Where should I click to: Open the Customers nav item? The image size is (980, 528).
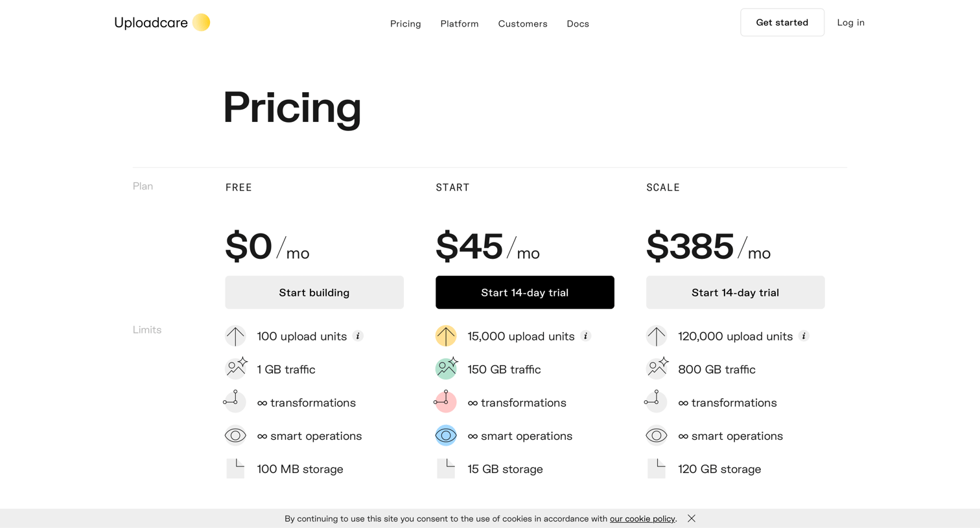(522, 23)
